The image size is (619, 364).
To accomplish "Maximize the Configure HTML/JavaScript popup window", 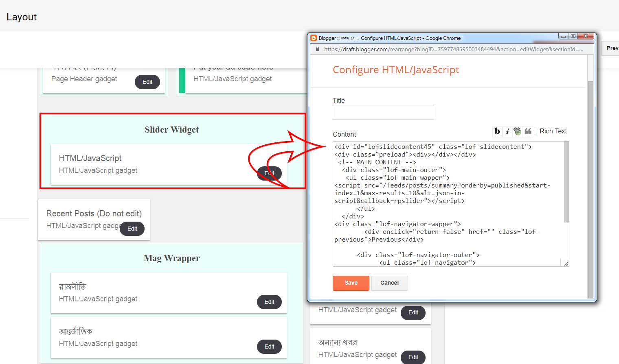I will (x=573, y=36).
